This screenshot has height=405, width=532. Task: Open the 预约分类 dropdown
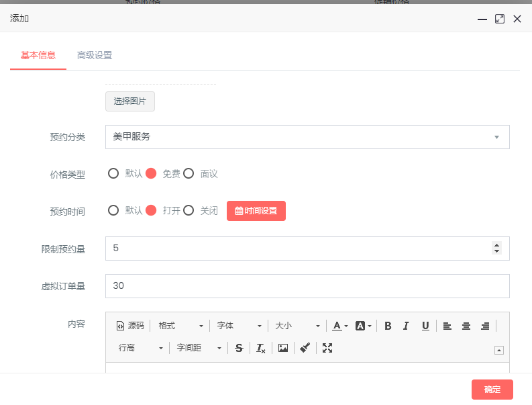pyautogui.click(x=307, y=137)
